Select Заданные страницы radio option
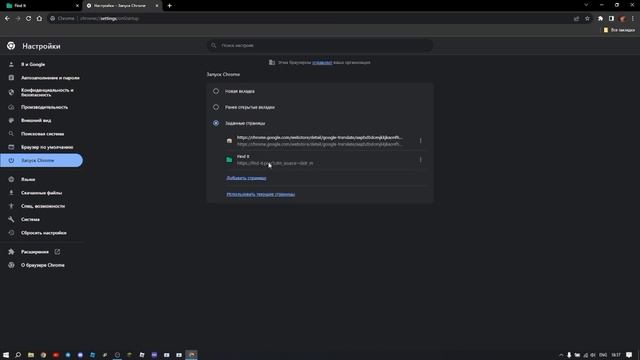The width and height of the screenshot is (640, 360). tap(216, 123)
